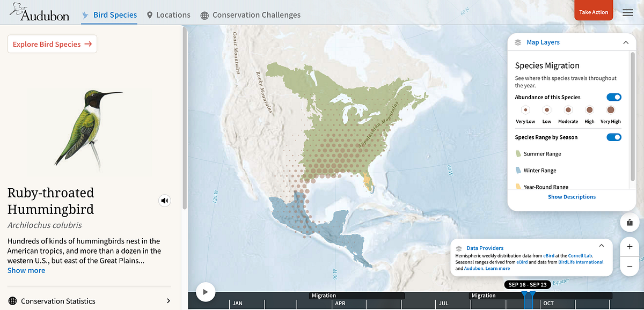Open the share/export map icon
Screen dimensions: 644x310
(629, 222)
